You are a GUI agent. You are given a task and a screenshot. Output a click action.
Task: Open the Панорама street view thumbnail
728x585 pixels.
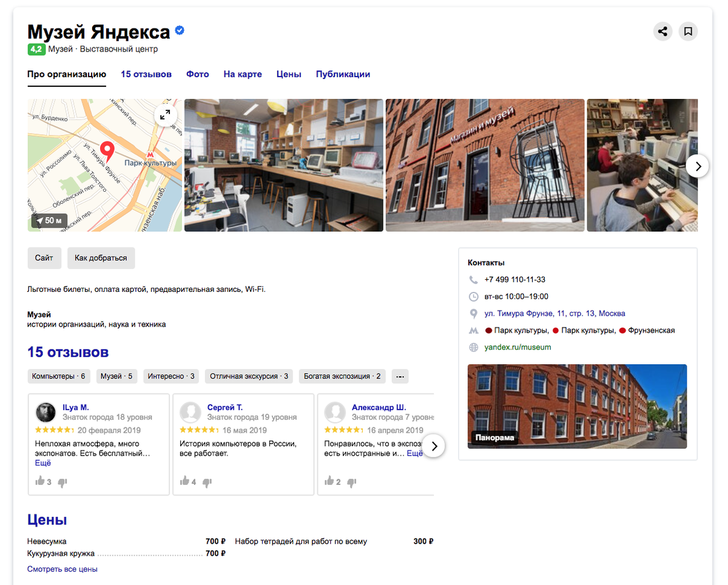pyautogui.click(x=577, y=407)
